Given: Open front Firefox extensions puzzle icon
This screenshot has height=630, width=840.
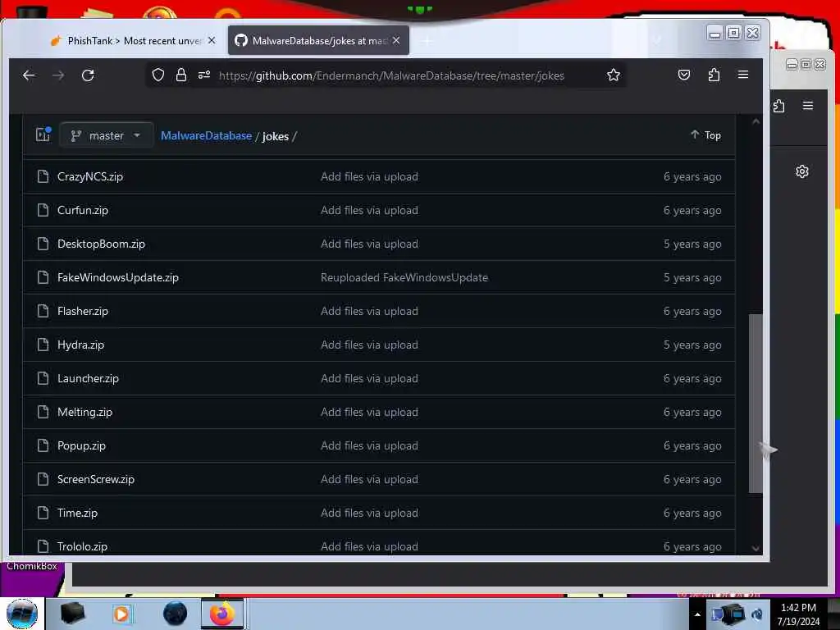Looking at the screenshot, I should point(714,75).
